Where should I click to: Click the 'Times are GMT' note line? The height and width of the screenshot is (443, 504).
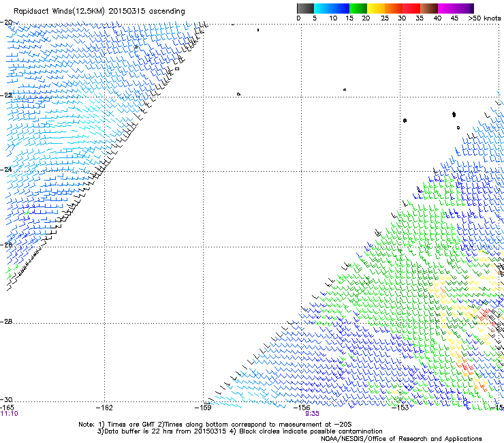pos(215,425)
